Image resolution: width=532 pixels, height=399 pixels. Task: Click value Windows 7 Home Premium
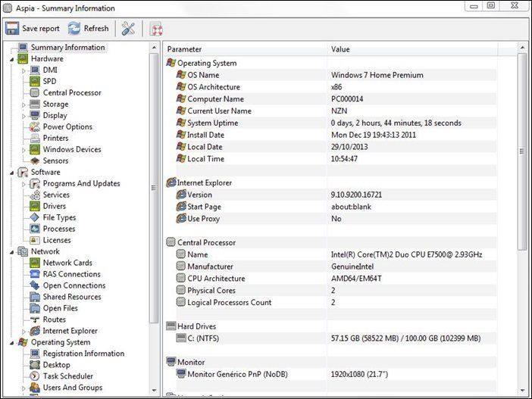pyautogui.click(x=377, y=75)
